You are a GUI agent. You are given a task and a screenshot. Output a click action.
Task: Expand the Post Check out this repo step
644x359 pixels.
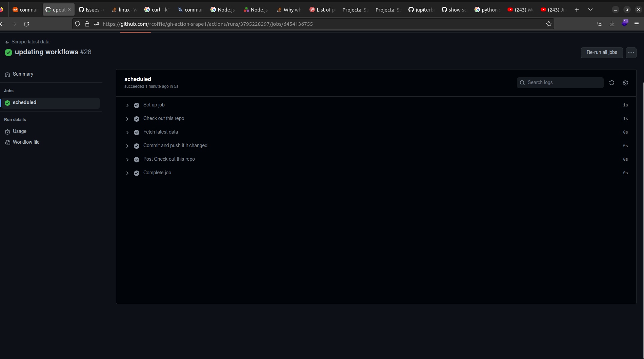click(127, 159)
